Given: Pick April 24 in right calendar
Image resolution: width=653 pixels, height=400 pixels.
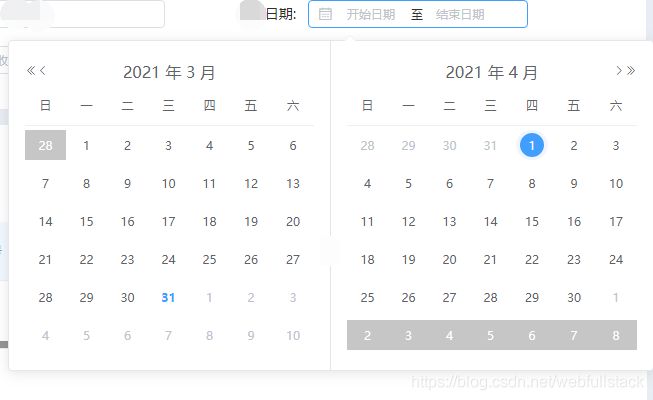Looking at the screenshot, I should click(616, 260).
